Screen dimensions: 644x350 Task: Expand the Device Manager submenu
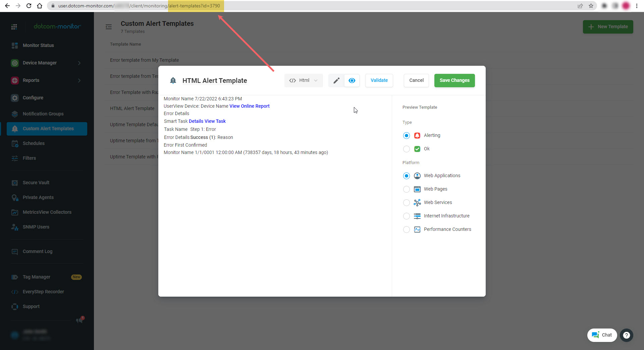(x=79, y=63)
